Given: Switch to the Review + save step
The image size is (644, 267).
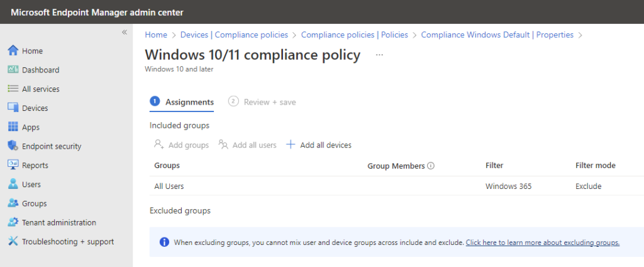Looking at the screenshot, I should pos(262,102).
